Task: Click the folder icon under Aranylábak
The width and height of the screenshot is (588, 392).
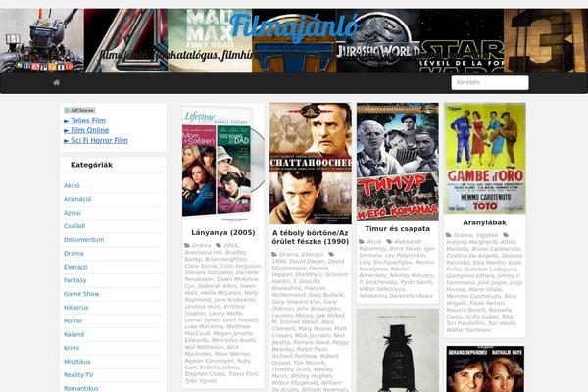Action: [x=449, y=235]
